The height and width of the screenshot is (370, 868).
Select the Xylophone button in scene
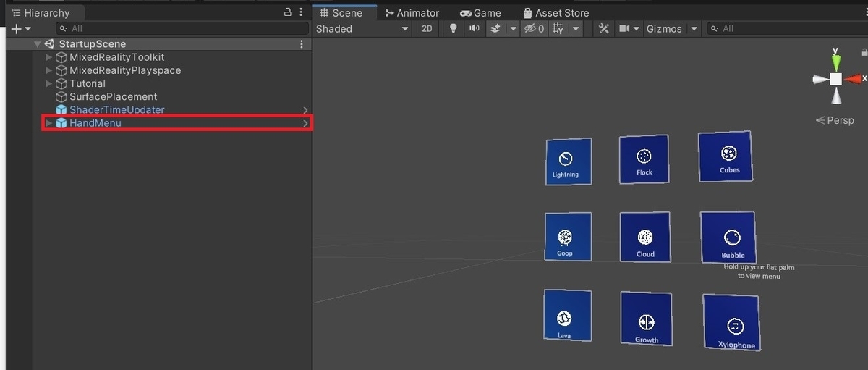coord(732,322)
